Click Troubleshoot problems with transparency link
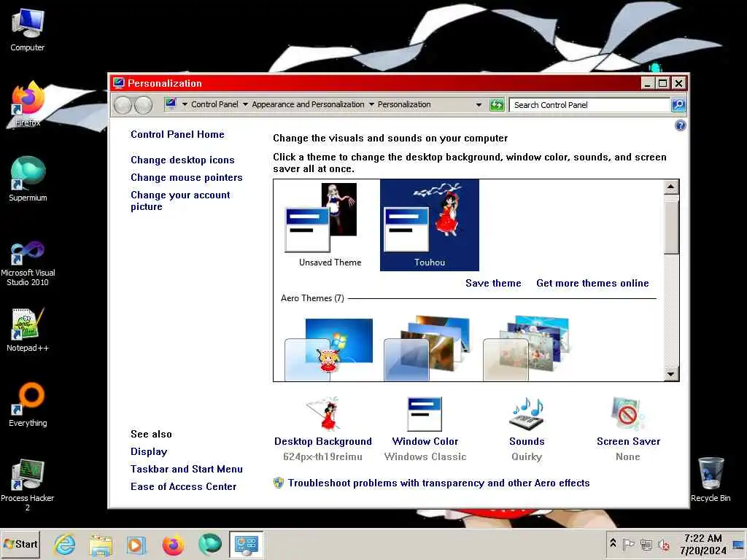The height and width of the screenshot is (560, 747). click(x=438, y=483)
